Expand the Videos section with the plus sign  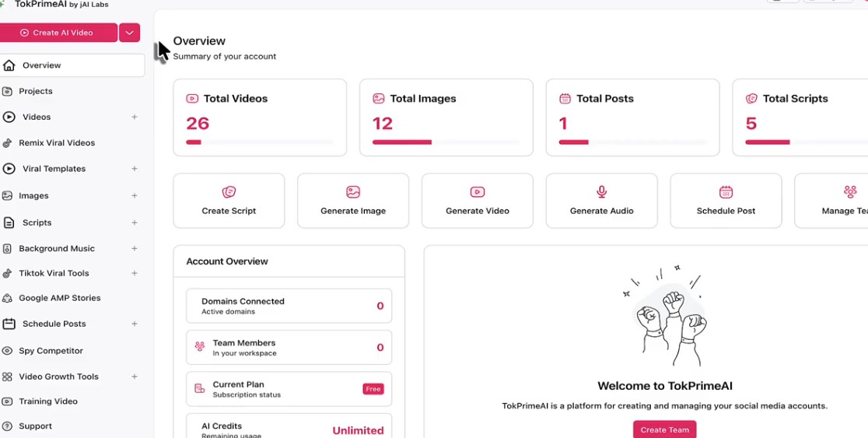pyautogui.click(x=135, y=117)
